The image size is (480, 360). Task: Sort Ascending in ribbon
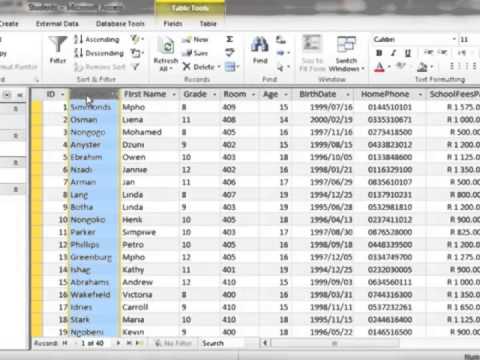click(x=97, y=39)
